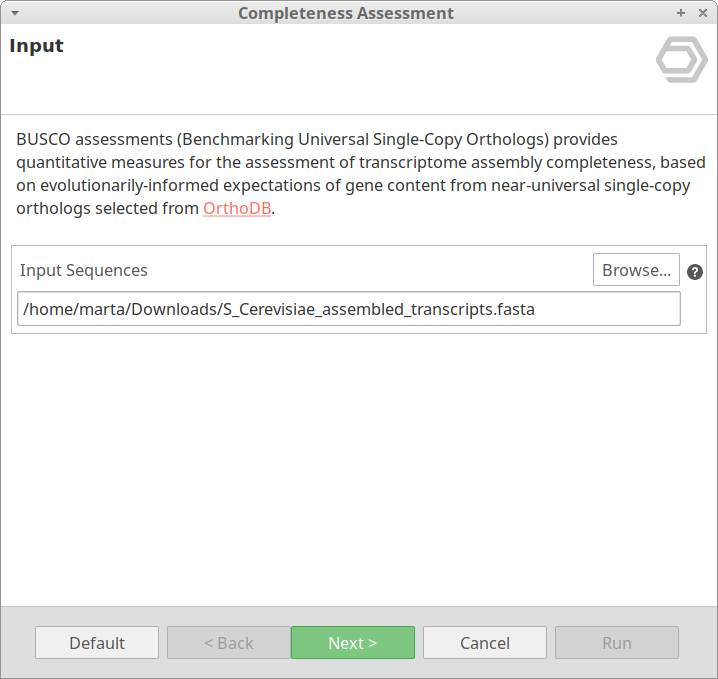
Task: Click the Input page heading
Action: [36, 46]
